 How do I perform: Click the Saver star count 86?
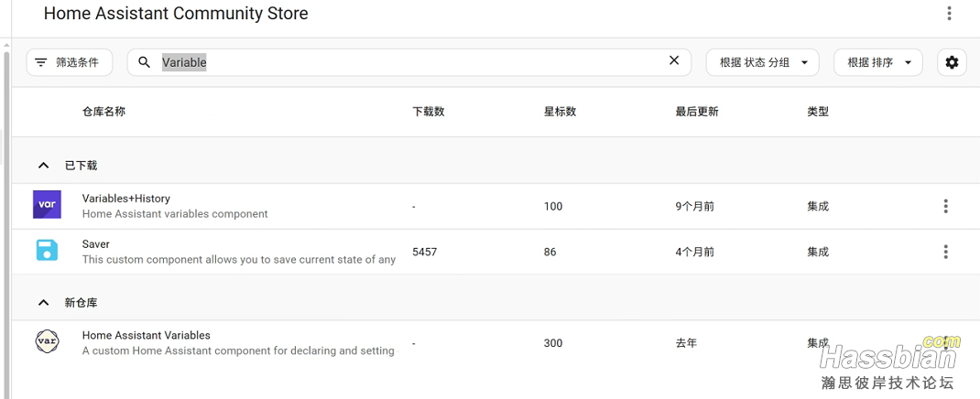(x=550, y=253)
